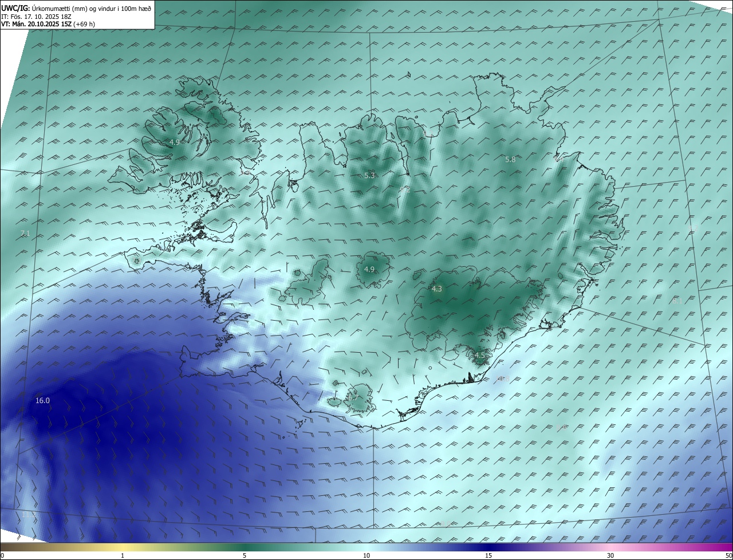The height and width of the screenshot is (560, 733).
Task: Click the 7.1 value near the western edge
Action: pyautogui.click(x=25, y=233)
